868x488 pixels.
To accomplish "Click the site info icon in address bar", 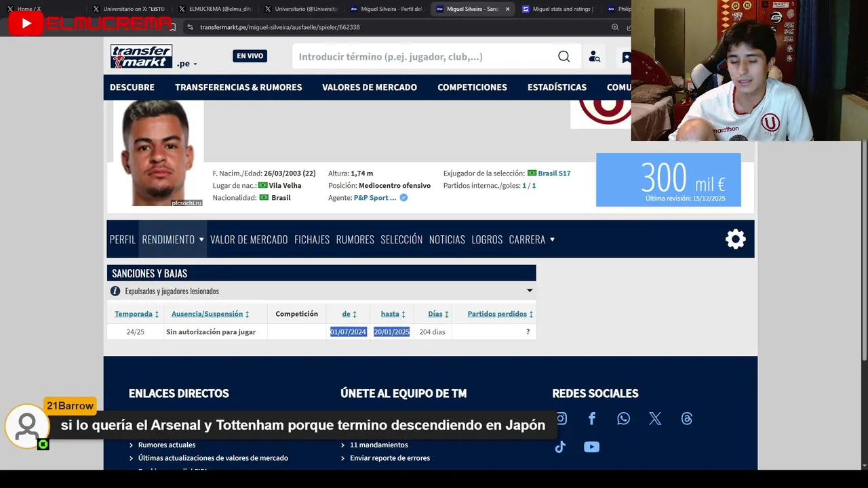I will click(x=190, y=27).
